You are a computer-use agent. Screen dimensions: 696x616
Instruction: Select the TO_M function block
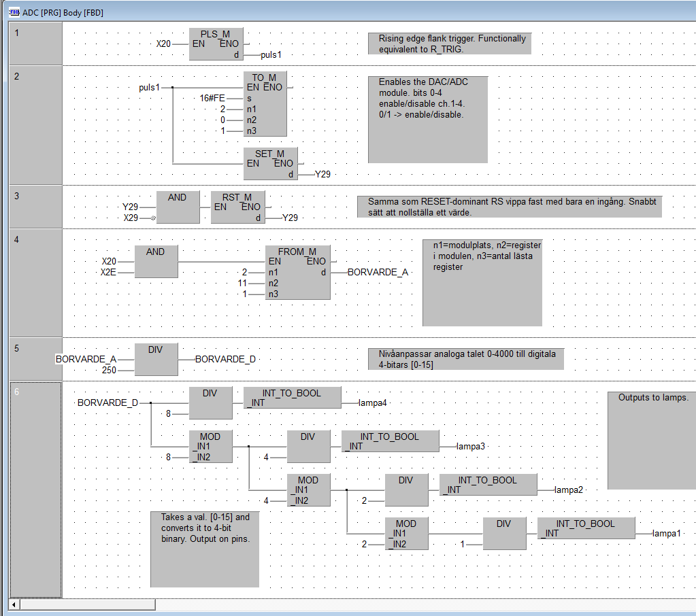coord(265,103)
